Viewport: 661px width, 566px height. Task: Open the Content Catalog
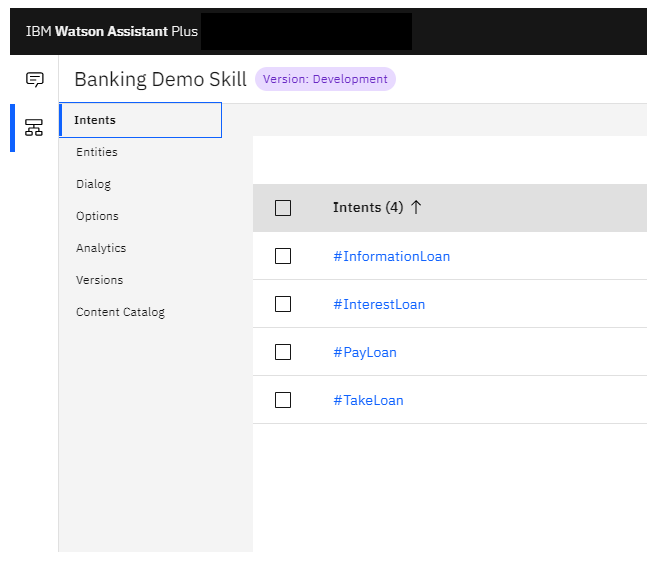click(120, 312)
